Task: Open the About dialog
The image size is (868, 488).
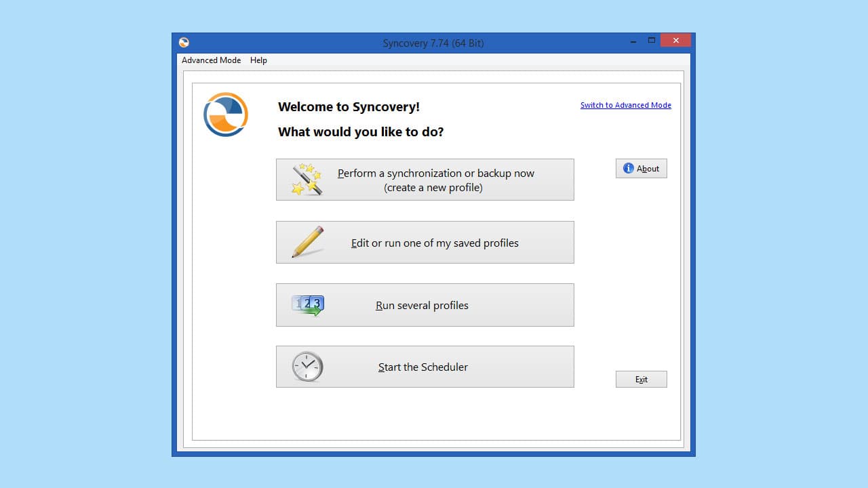Action: click(641, 168)
